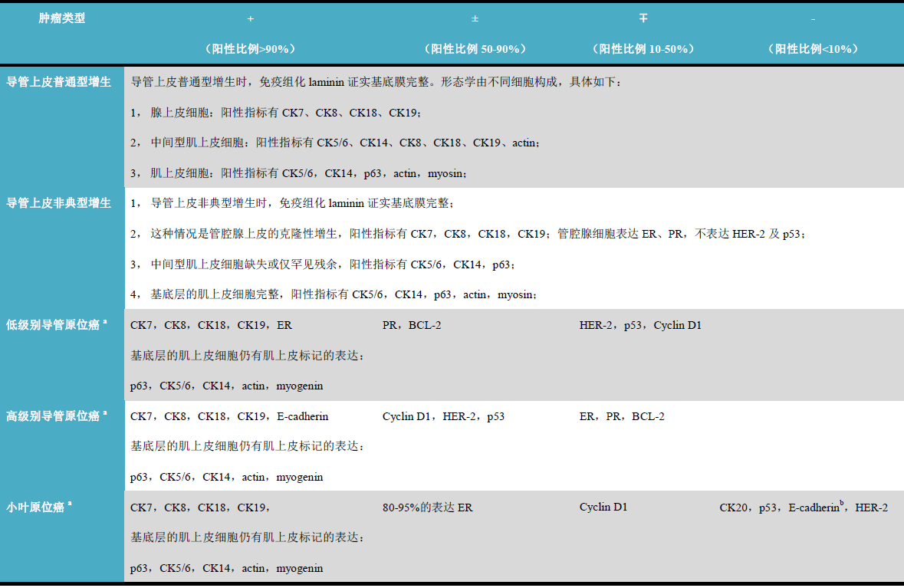The image size is (904, 588).
Task: Click the HER-2，p53，Cyclin D1 cell
Action: click(x=639, y=324)
